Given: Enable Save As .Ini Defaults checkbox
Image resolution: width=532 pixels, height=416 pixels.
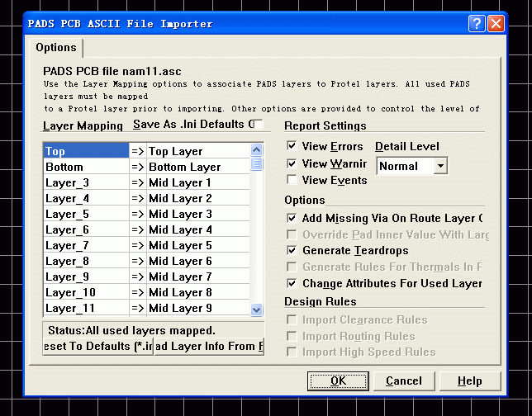Looking at the screenshot, I should pyautogui.click(x=259, y=125).
